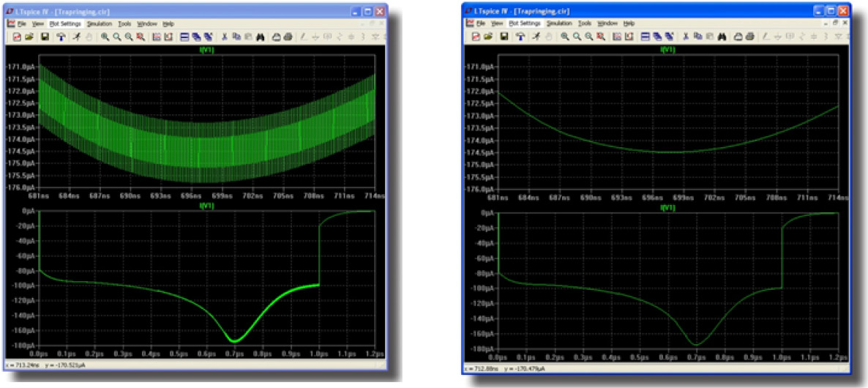Click the Zoom In magnifier in left window
The image size is (868, 388).
105,37
